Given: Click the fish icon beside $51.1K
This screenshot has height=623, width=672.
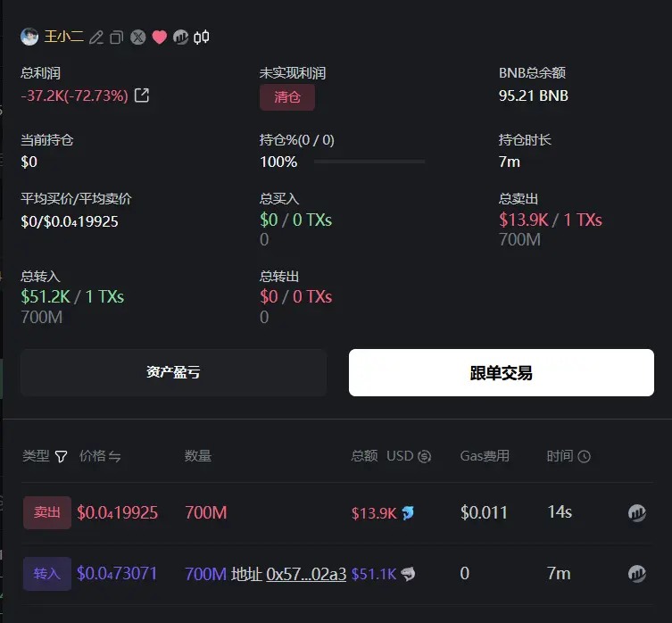Looking at the screenshot, I should (x=408, y=574).
